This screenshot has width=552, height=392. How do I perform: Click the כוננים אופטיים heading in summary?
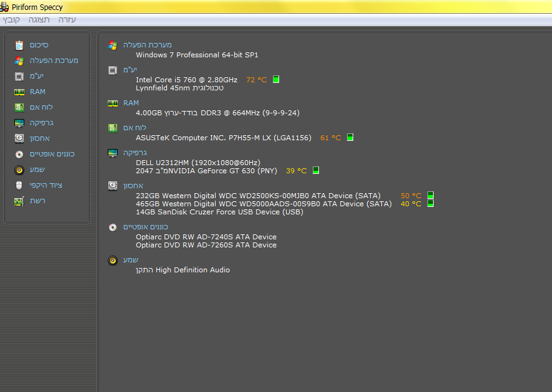pyautogui.click(x=145, y=227)
